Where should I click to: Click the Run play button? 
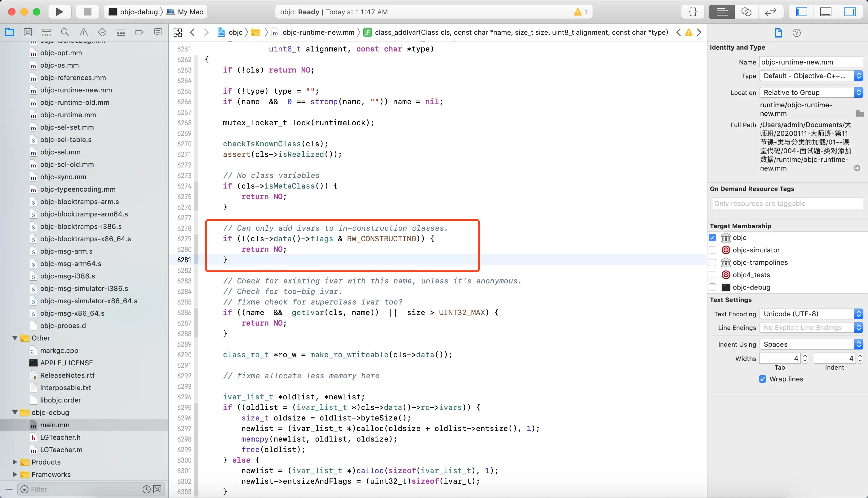point(60,12)
